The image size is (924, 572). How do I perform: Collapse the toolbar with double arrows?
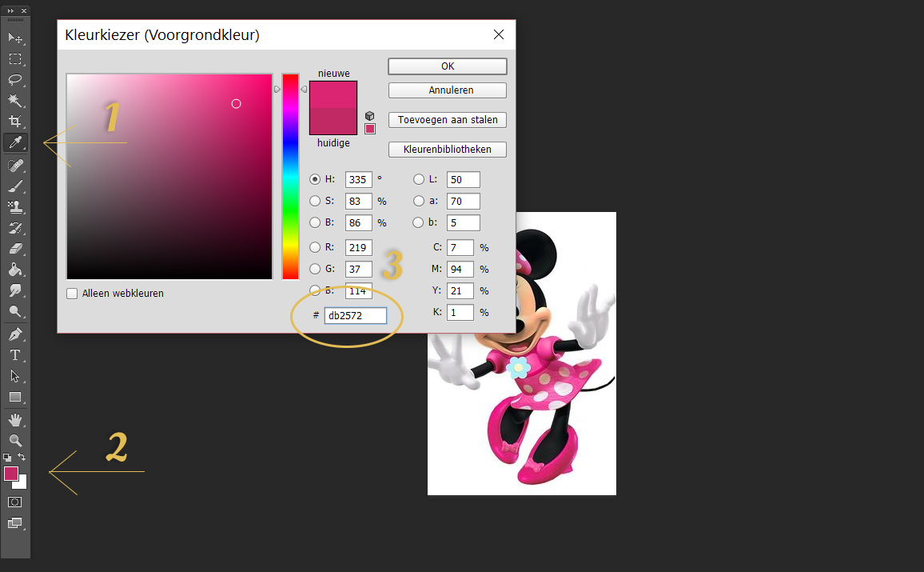point(10,10)
